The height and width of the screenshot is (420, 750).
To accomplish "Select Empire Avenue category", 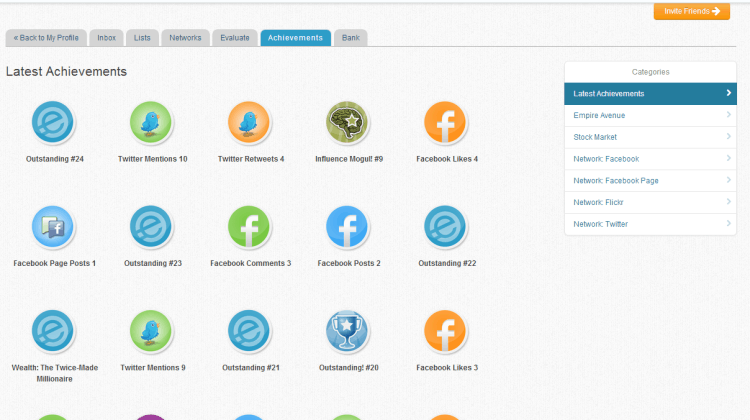I will tap(651, 115).
